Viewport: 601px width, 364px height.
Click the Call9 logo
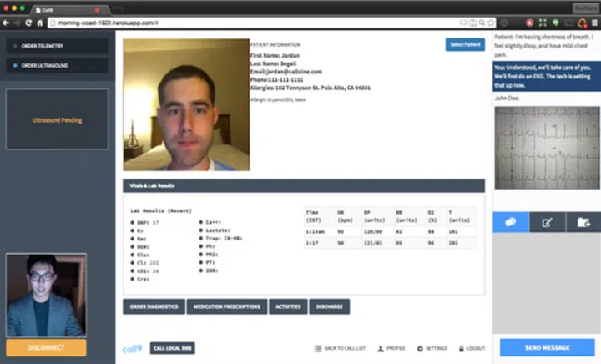tap(132, 348)
